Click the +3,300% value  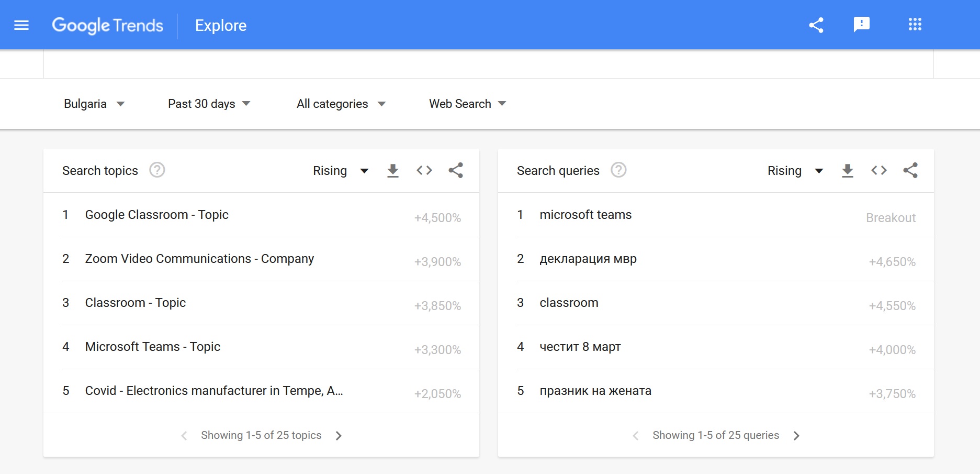click(437, 350)
